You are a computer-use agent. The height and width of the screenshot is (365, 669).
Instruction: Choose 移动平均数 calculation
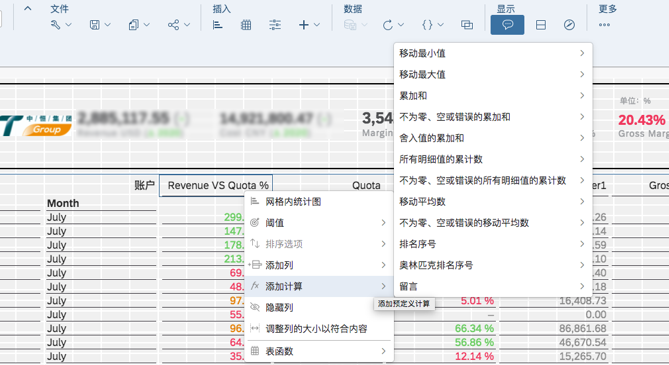click(493, 201)
